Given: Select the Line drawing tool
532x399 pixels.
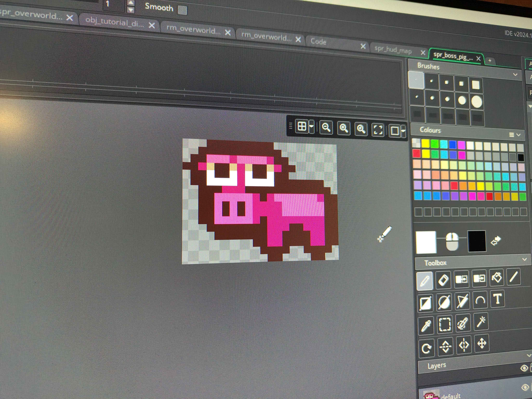Looking at the screenshot, I should click(x=513, y=277).
